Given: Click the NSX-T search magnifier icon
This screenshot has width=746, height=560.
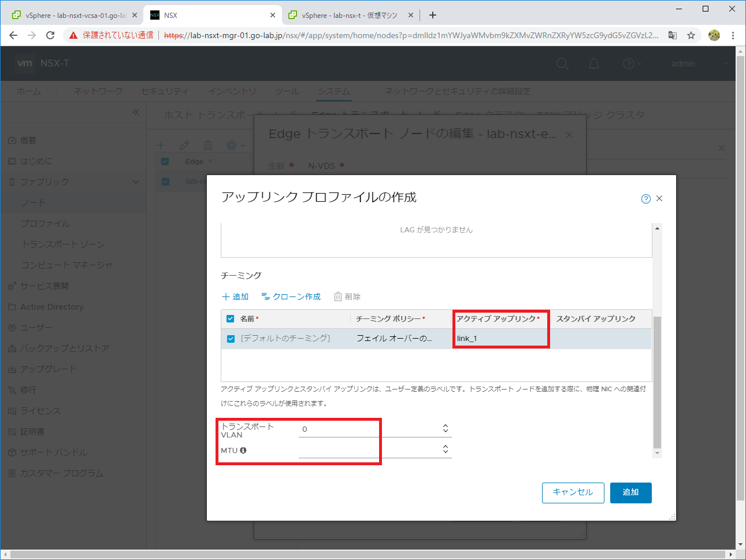Looking at the screenshot, I should 562,64.
